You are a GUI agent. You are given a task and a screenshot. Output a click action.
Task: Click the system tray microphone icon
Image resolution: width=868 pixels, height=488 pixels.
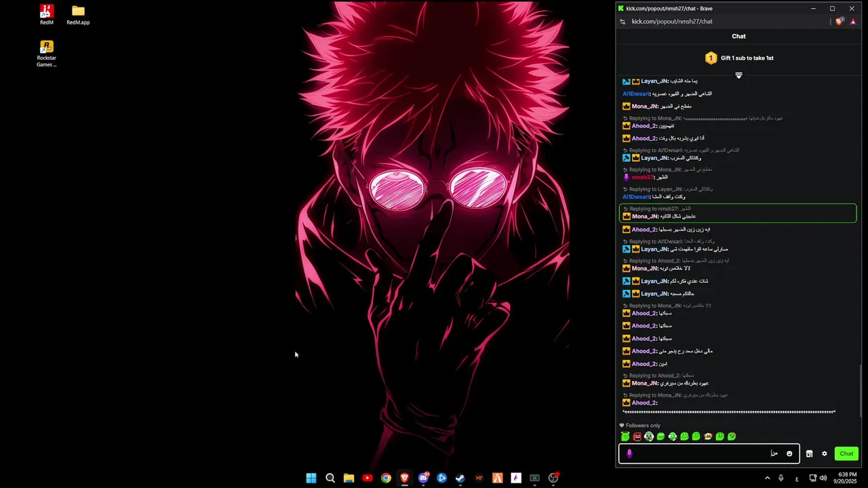[781, 478]
